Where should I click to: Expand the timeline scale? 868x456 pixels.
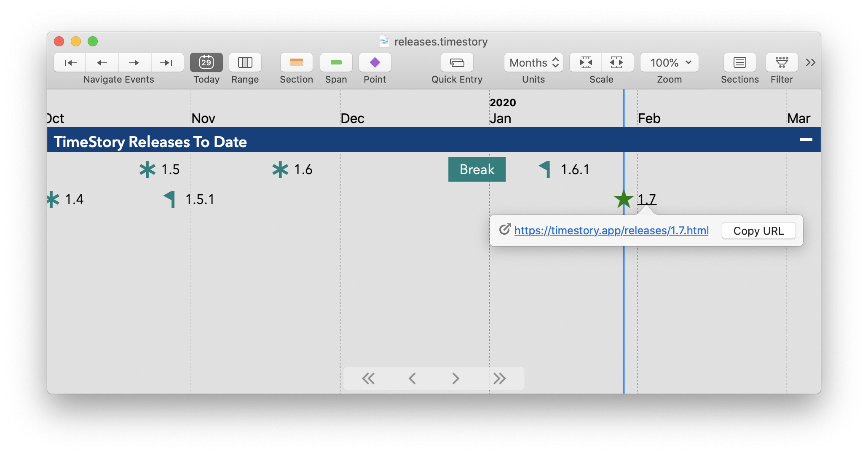617,63
